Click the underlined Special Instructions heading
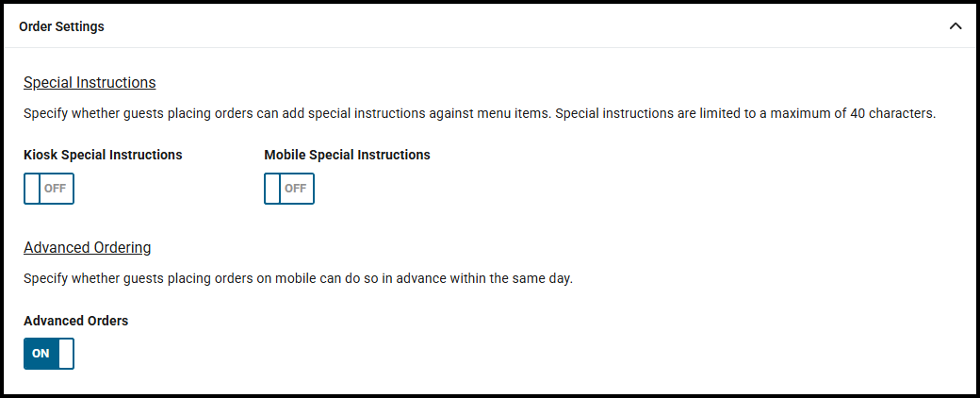Viewport: 980px width, 398px height. tap(90, 83)
